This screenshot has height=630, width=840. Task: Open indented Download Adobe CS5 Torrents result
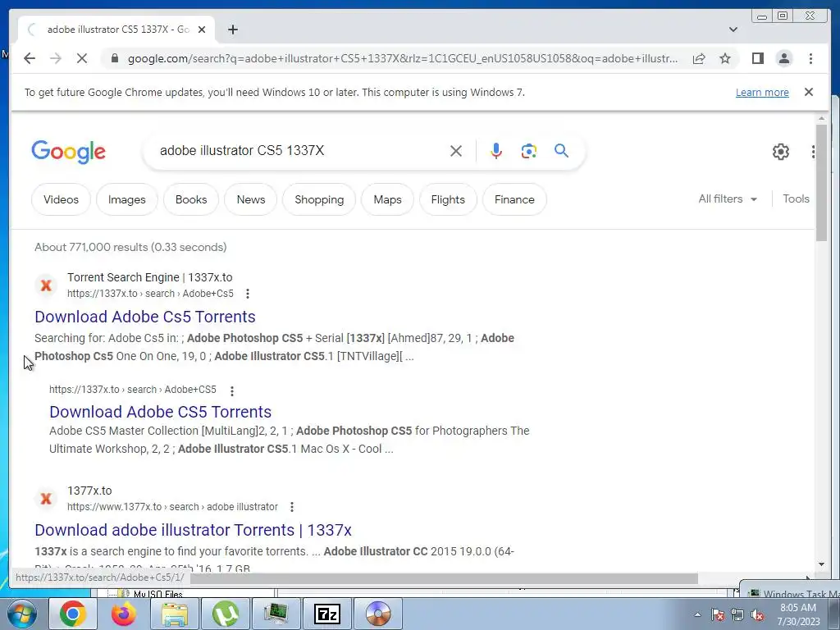coord(160,412)
